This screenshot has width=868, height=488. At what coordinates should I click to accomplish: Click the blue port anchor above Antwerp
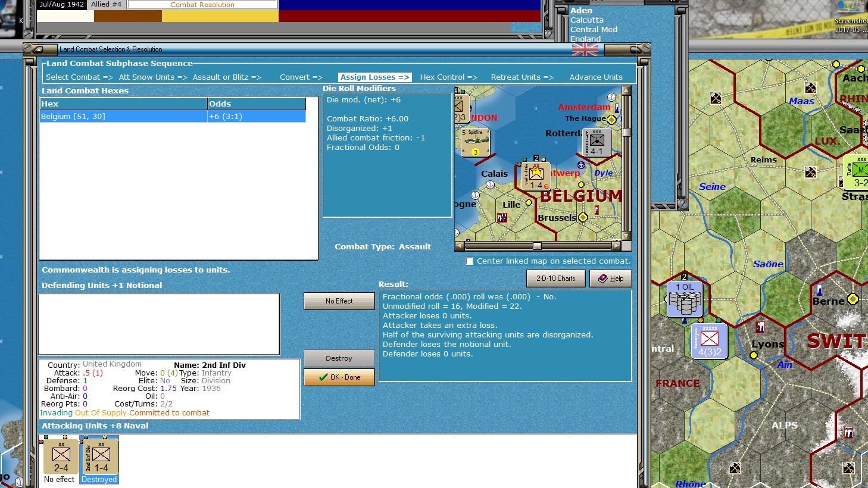[x=581, y=165]
